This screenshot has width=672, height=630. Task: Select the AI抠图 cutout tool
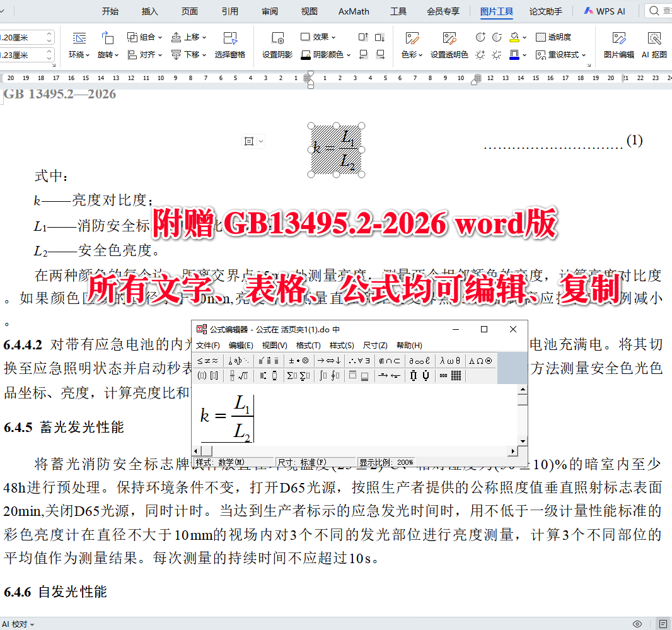(x=655, y=45)
